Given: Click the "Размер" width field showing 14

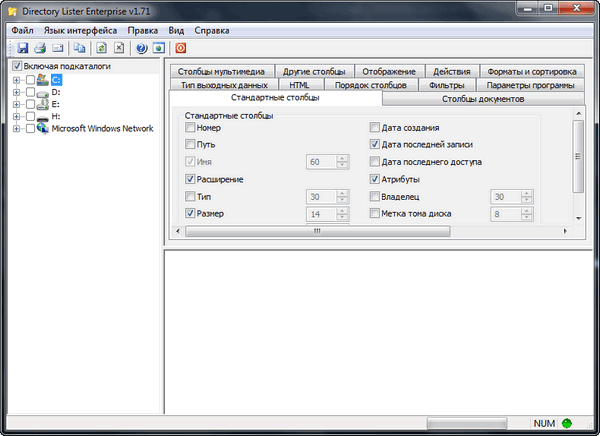Looking at the screenshot, I should pyautogui.click(x=321, y=214).
